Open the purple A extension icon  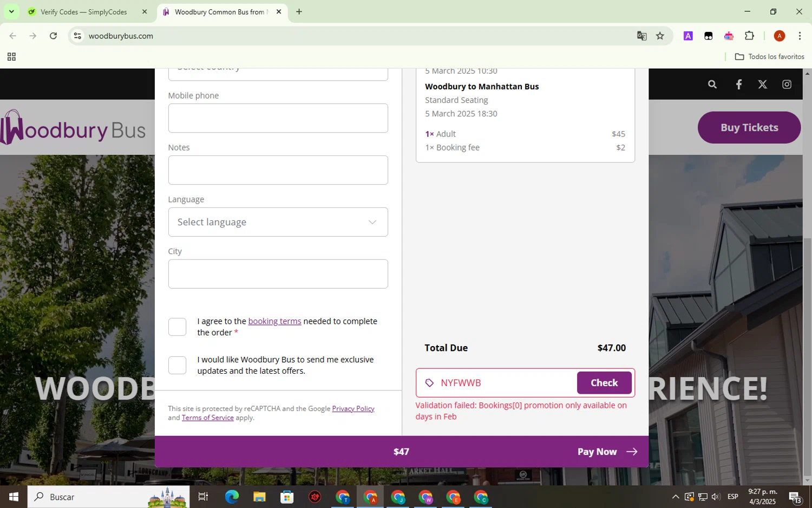(688, 36)
